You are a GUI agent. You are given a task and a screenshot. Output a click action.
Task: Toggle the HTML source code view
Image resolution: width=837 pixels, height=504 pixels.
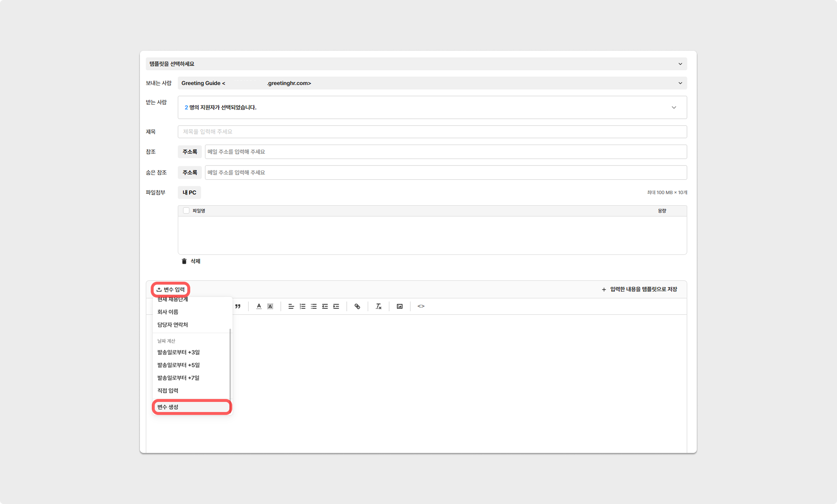pyautogui.click(x=421, y=306)
